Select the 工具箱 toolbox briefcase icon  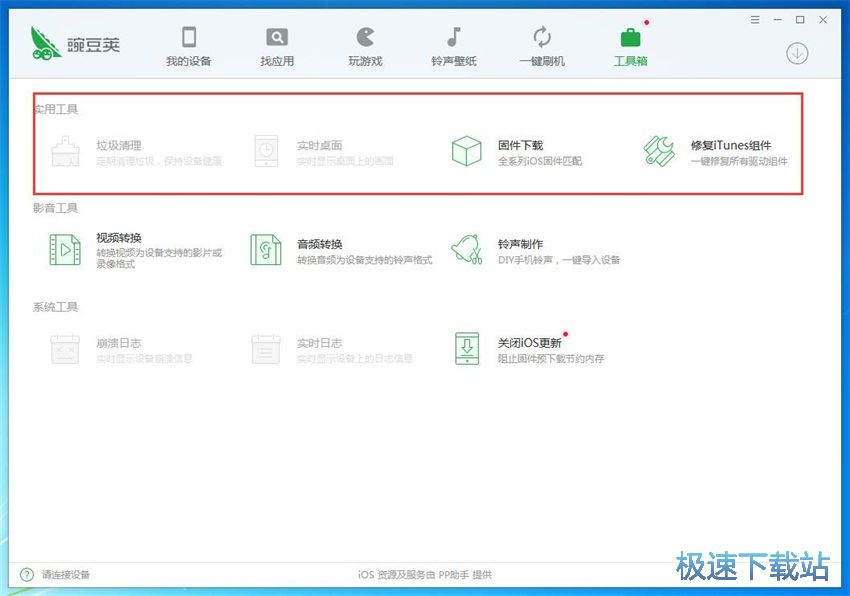point(630,37)
